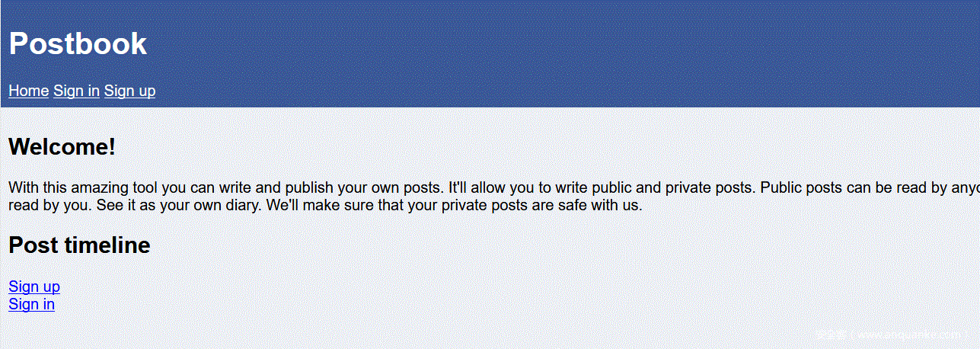Screen dimensions: 980x349
Task: Click the Post timeline heading
Action: [79, 245]
